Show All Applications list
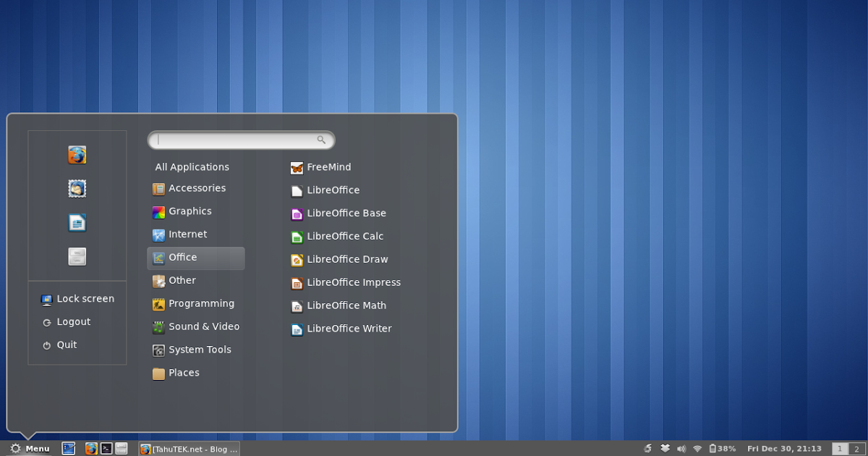 [191, 166]
